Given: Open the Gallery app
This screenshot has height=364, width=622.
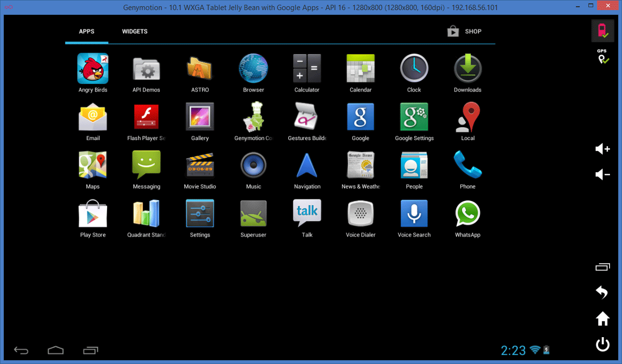Looking at the screenshot, I should (x=200, y=117).
